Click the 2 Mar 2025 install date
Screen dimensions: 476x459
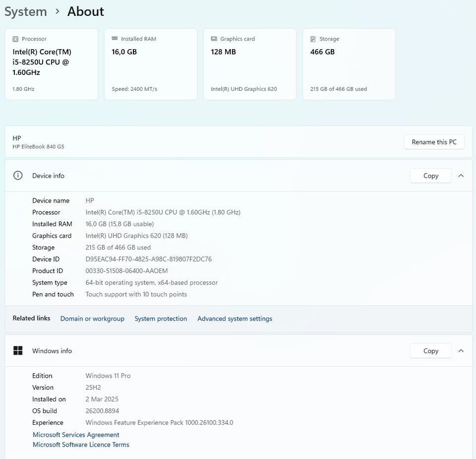pyautogui.click(x=102, y=399)
